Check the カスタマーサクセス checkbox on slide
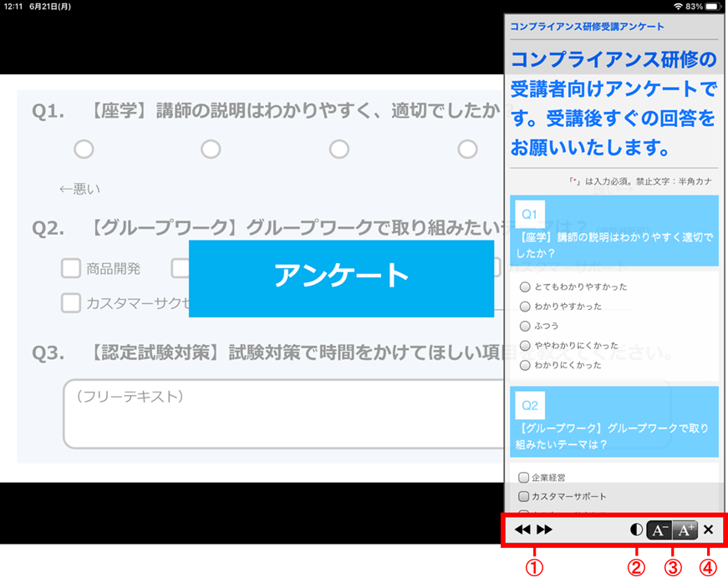Screen dimensions: 728x588 (x=71, y=303)
